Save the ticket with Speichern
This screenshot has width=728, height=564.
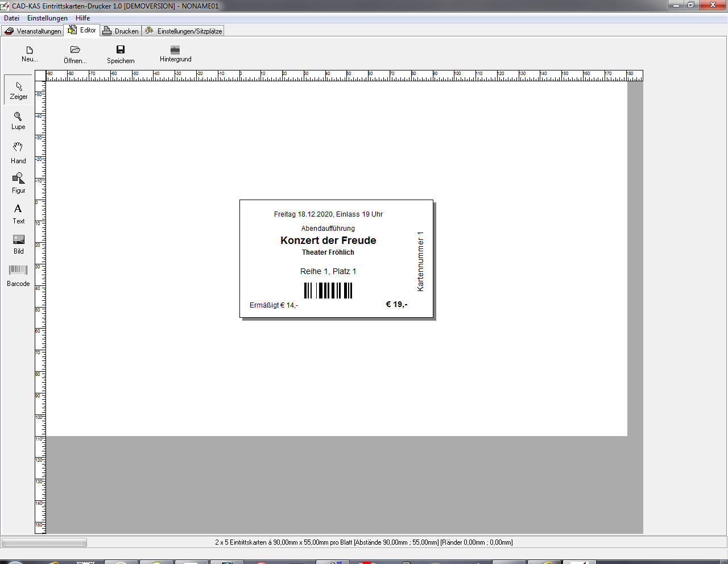click(x=121, y=54)
